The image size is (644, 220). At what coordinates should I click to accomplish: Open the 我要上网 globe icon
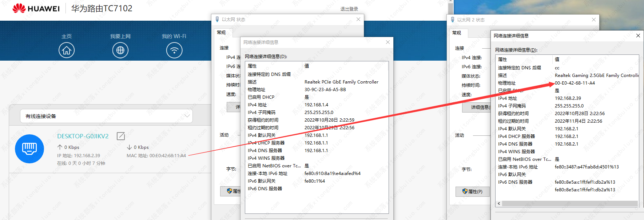(x=120, y=50)
